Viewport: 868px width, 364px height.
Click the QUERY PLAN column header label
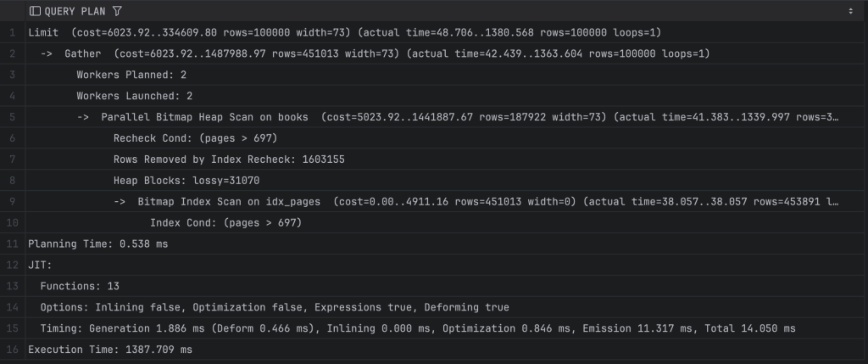click(75, 11)
